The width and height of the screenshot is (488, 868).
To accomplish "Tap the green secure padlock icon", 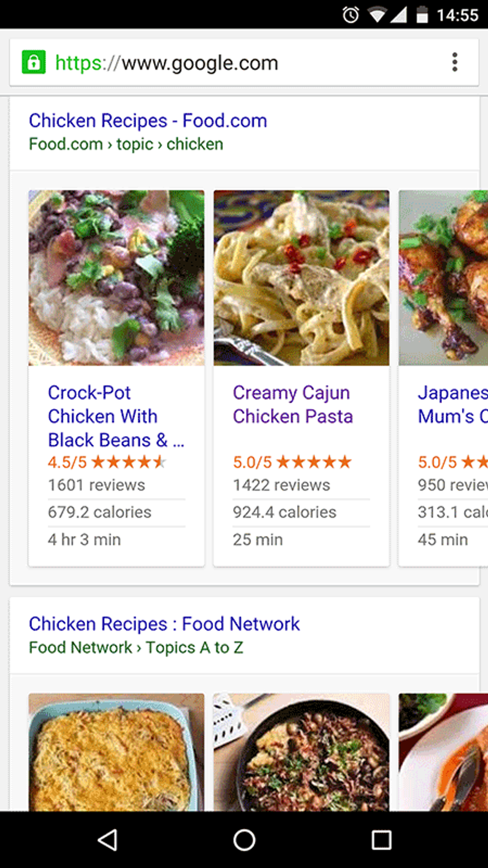I will coord(34,62).
